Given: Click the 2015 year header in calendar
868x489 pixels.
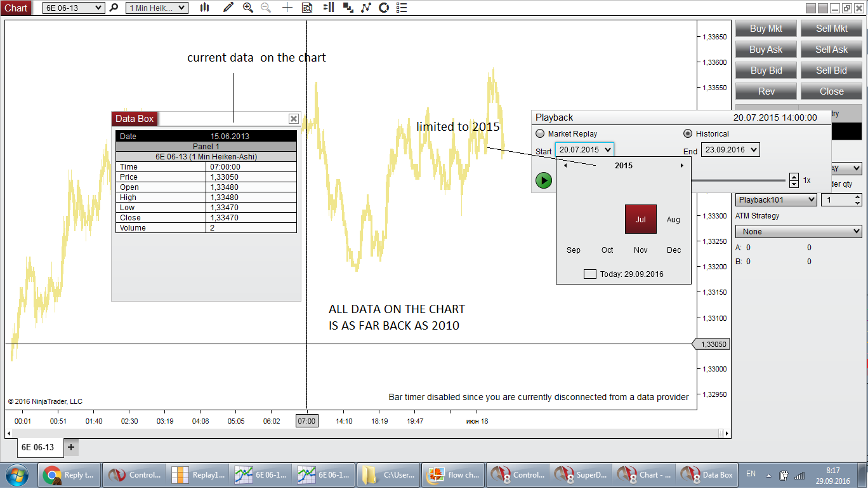Looking at the screenshot, I should point(624,166).
